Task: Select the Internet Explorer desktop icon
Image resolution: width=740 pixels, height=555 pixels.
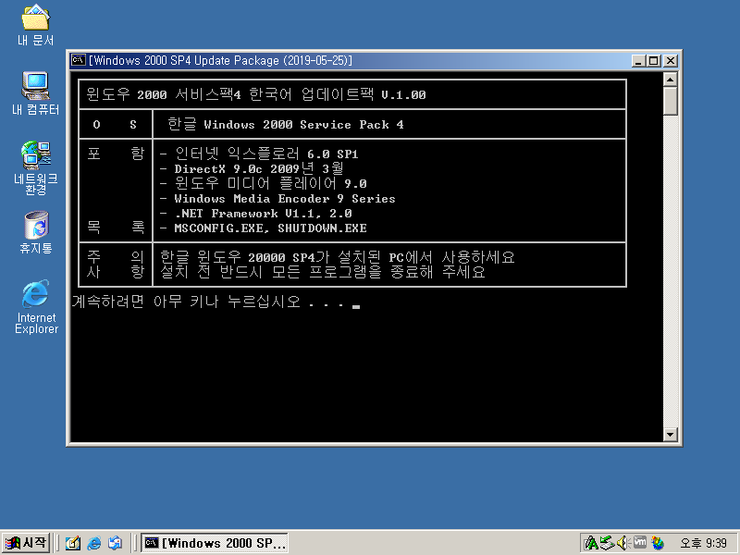Action: coord(36,307)
